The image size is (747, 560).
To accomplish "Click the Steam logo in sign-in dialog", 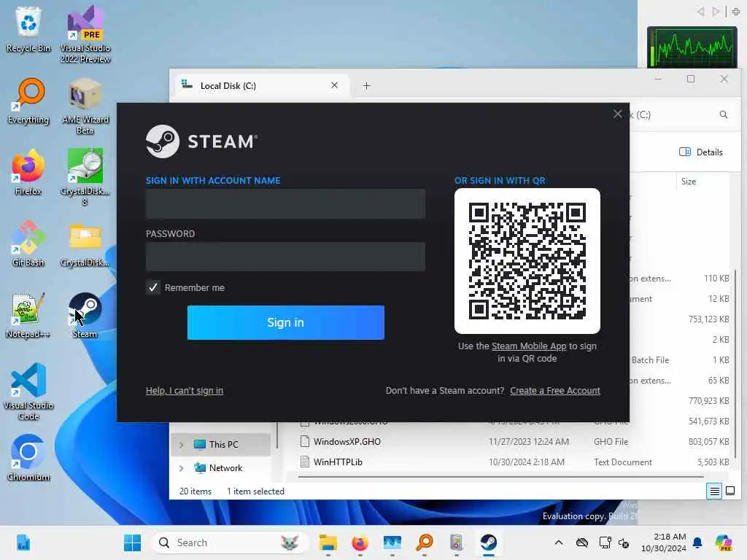I will [x=201, y=141].
